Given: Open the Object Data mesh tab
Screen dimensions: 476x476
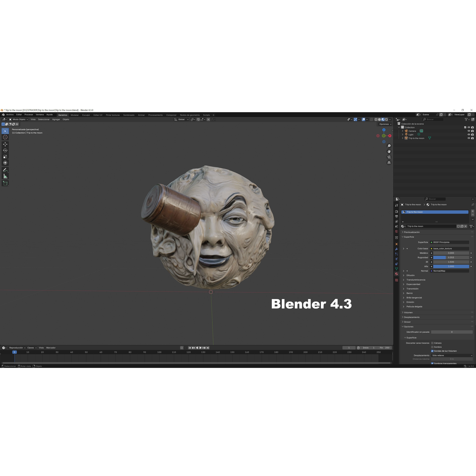Looking at the screenshot, I should 396,269.
